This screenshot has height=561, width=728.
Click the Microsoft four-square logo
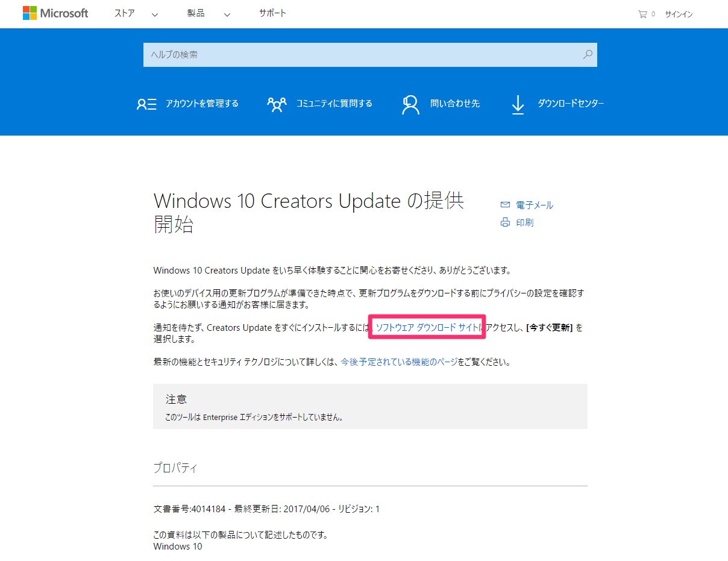point(30,13)
